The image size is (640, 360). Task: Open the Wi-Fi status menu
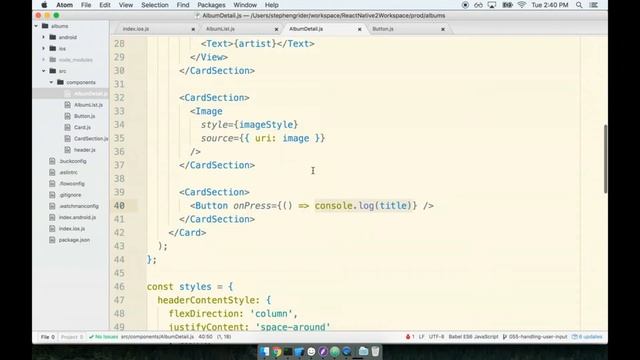coord(521,5)
